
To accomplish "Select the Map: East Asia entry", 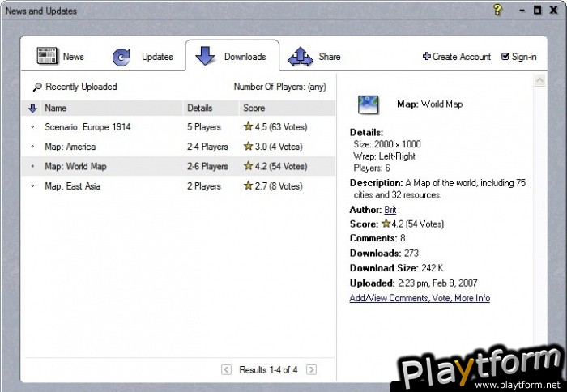I will click(x=178, y=186).
